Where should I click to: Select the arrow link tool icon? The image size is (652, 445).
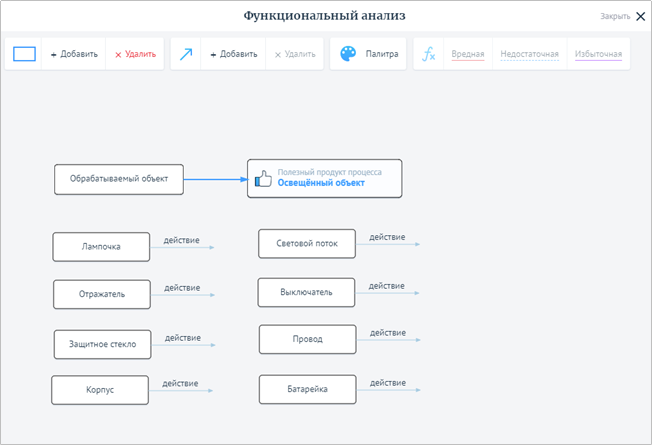(186, 54)
